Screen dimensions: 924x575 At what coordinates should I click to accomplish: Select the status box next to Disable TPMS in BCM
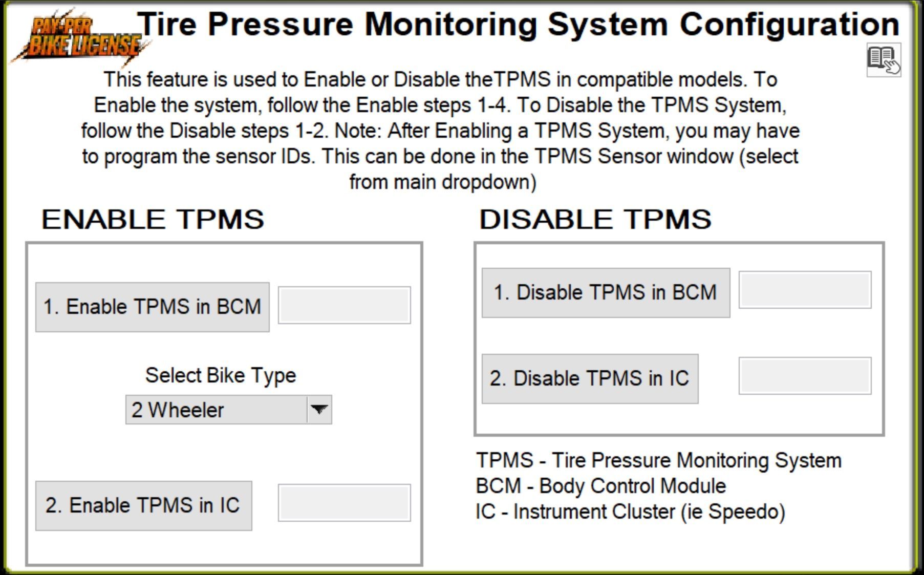[x=804, y=290]
